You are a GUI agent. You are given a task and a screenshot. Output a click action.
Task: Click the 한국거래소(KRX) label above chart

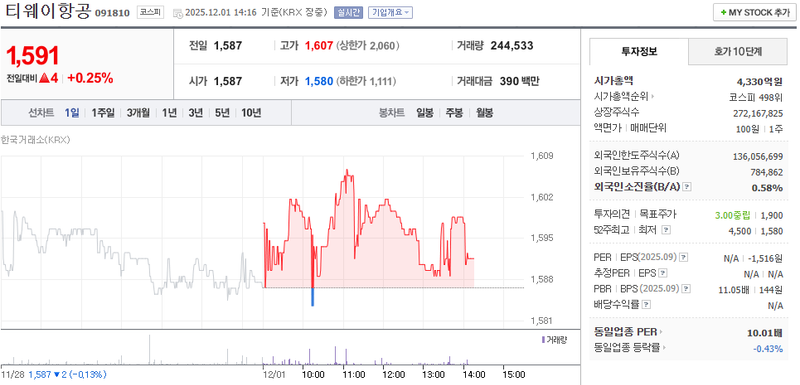[35, 140]
